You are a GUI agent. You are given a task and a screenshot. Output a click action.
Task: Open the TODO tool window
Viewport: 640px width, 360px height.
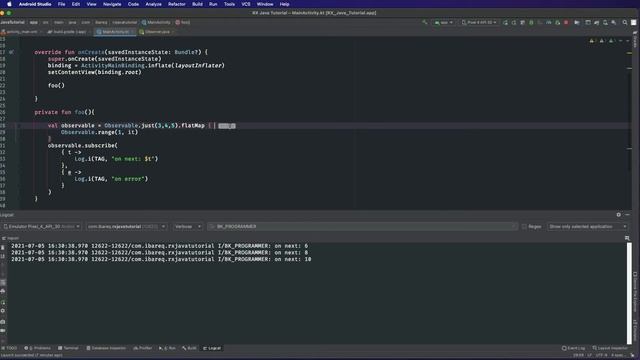tap(10, 348)
